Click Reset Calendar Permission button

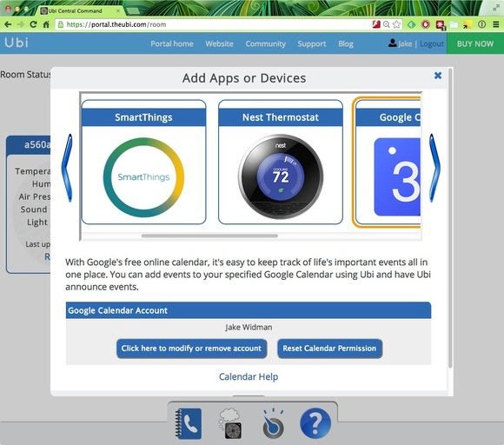[330, 349]
